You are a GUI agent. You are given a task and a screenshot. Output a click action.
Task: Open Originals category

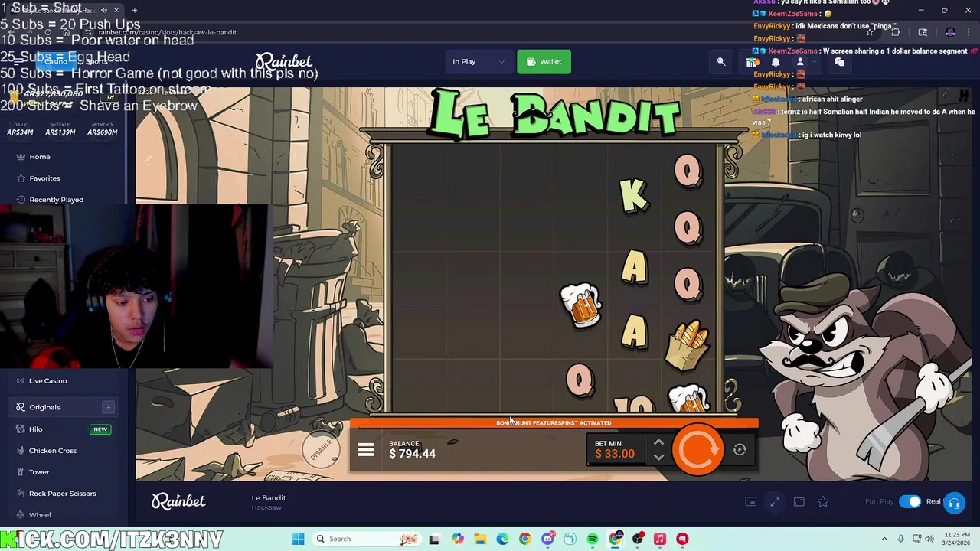(x=44, y=407)
